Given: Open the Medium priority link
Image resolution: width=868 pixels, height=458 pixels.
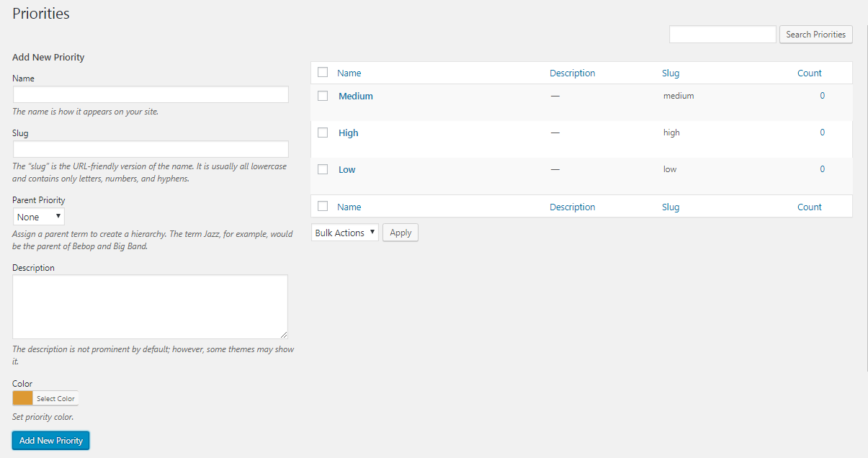Looking at the screenshot, I should (x=356, y=96).
